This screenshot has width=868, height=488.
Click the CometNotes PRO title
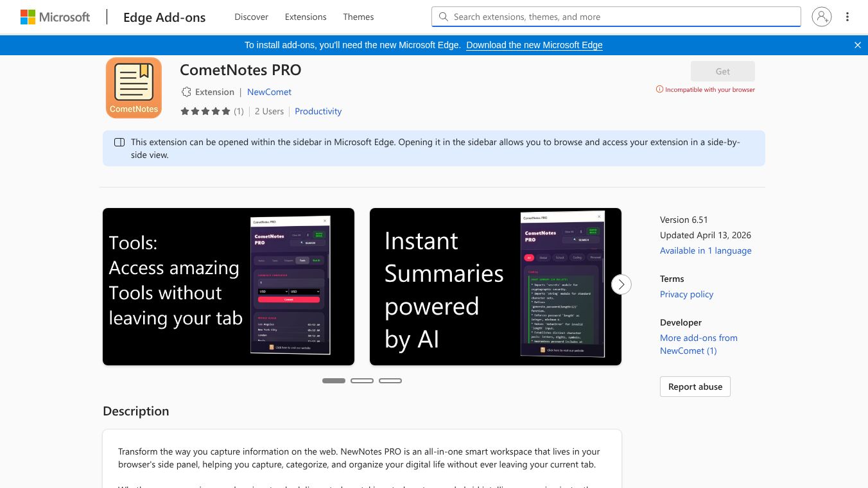click(241, 70)
